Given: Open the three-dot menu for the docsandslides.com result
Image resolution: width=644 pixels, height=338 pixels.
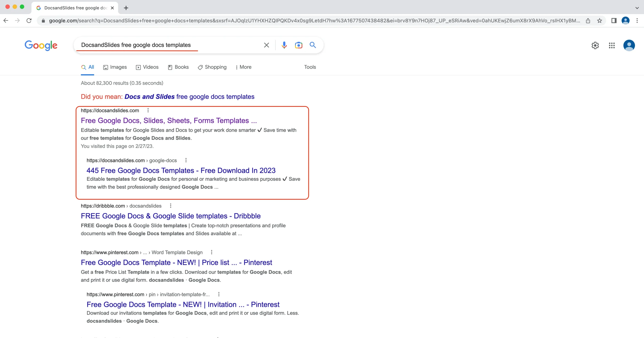Looking at the screenshot, I should pos(148,110).
